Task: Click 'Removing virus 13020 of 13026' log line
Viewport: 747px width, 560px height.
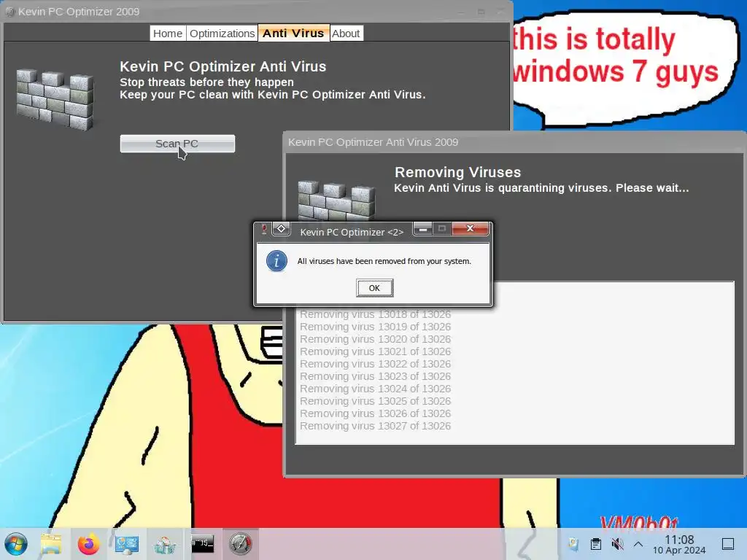Action: tap(376, 339)
